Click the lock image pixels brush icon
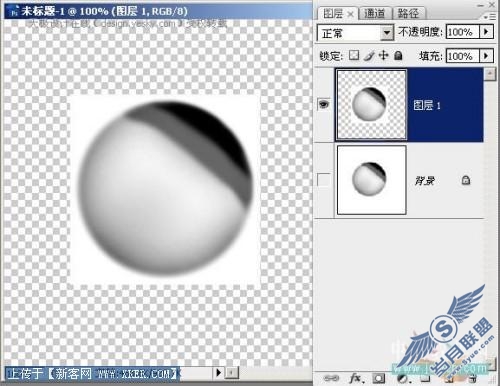500x386 pixels. pos(369,55)
